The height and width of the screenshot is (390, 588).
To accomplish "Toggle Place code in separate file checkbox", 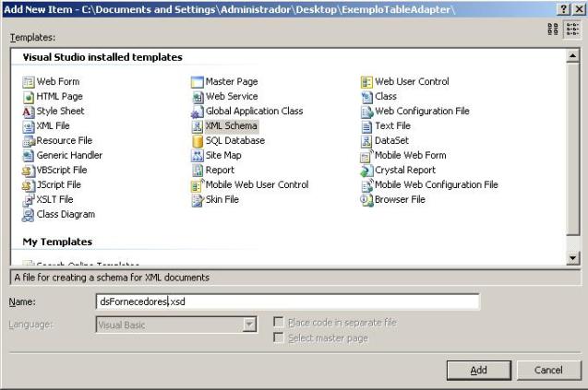I will (x=279, y=322).
